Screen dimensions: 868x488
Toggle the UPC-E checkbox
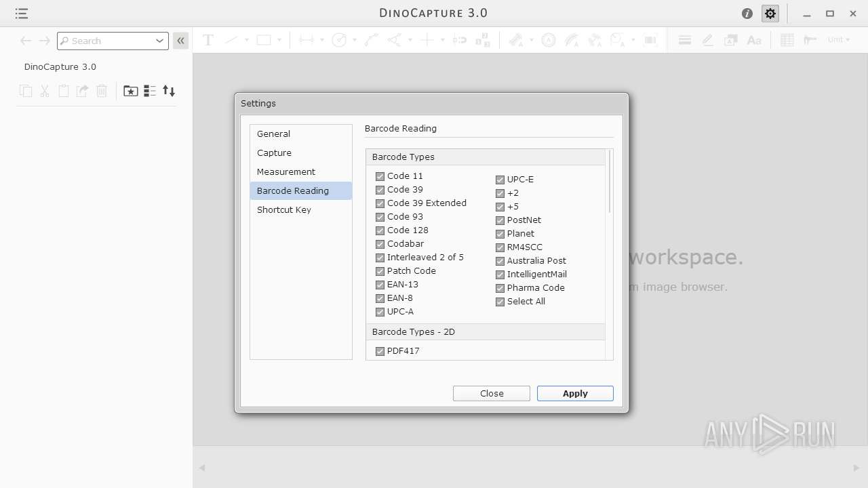coord(500,180)
